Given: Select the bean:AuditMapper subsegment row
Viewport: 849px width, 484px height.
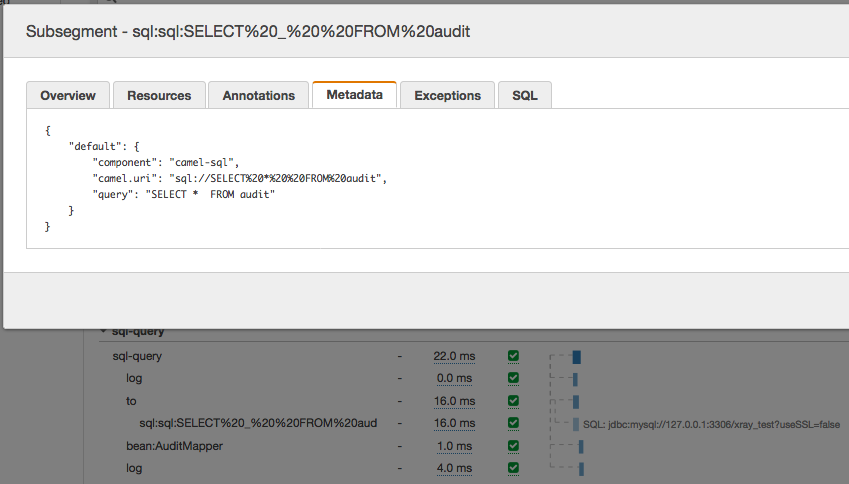Looking at the screenshot, I should [174, 446].
